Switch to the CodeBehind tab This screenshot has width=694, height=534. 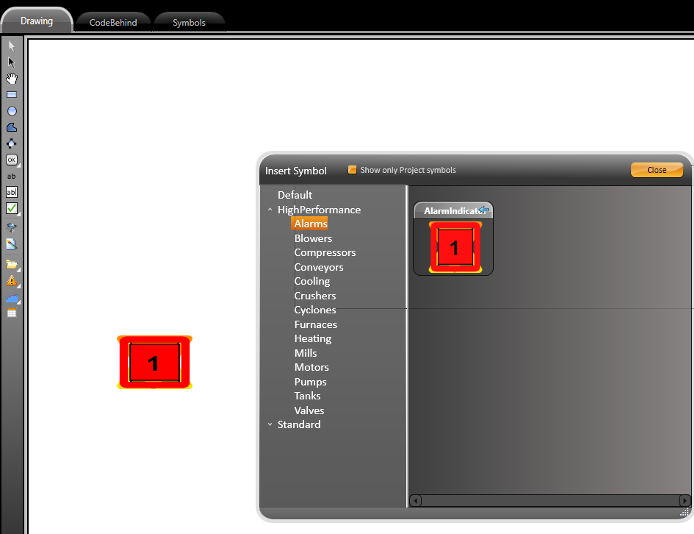point(112,22)
